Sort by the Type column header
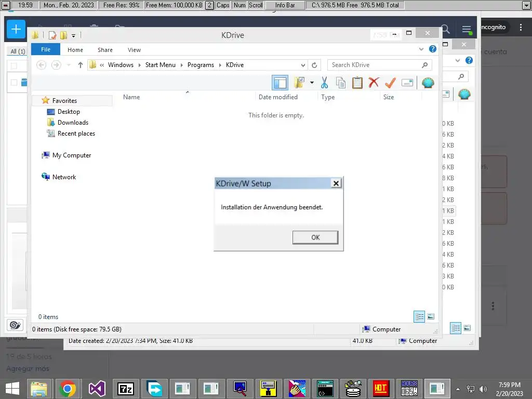The height and width of the screenshot is (399, 532). coord(328,97)
